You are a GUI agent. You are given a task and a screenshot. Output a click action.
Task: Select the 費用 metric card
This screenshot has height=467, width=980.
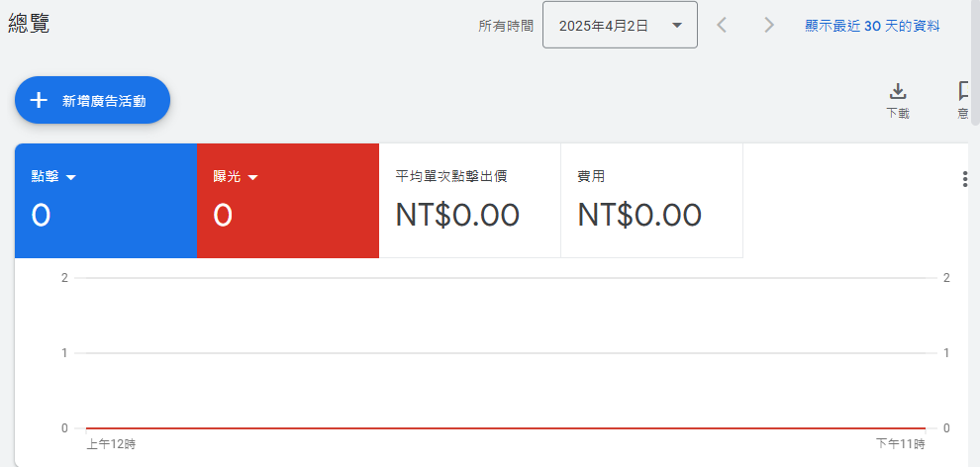pyautogui.click(x=652, y=201)
